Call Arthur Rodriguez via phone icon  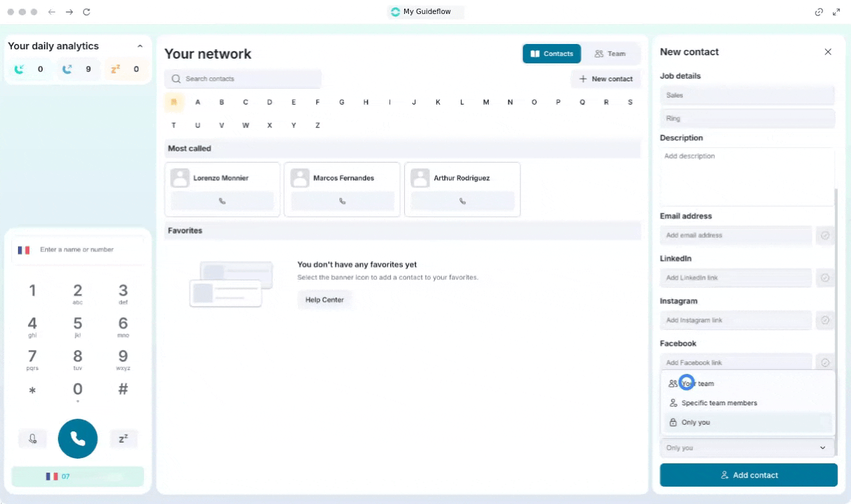462,201
